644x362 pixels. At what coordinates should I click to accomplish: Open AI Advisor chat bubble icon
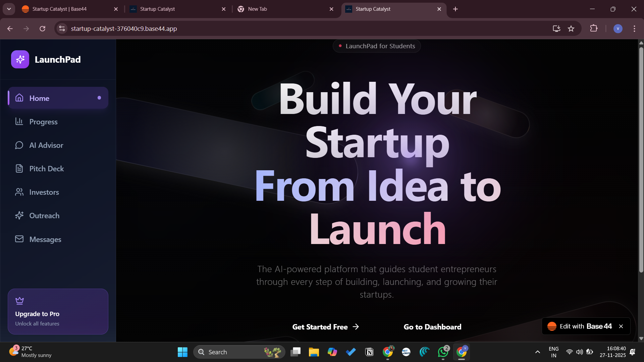19,145
